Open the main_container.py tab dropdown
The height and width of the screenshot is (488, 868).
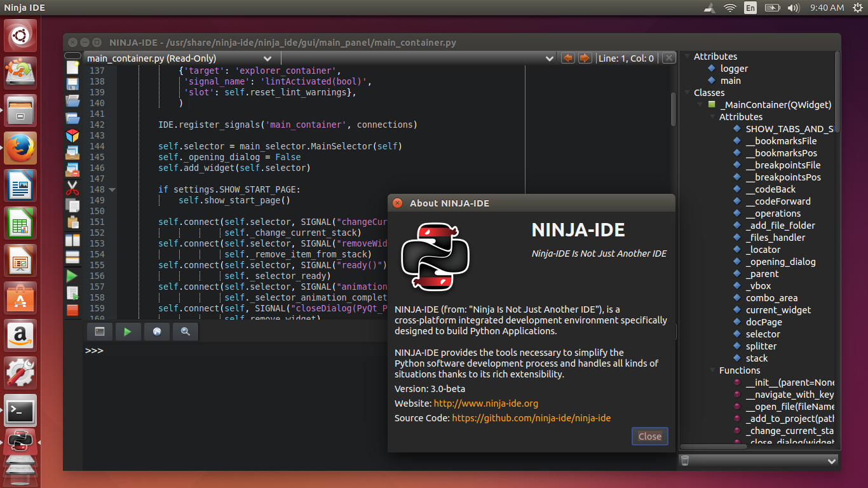pos(268,58)
